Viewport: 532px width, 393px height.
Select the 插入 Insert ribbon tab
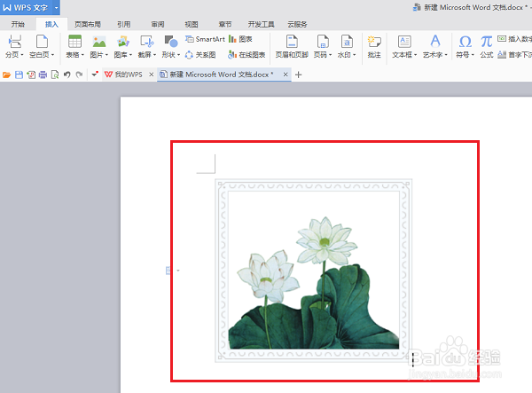[x=51, y=25]
